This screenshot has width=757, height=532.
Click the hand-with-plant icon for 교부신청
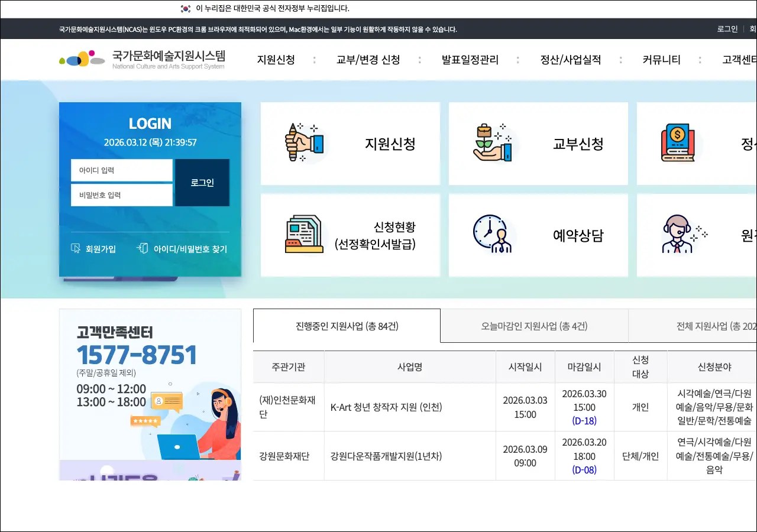(x=492, y=143)
